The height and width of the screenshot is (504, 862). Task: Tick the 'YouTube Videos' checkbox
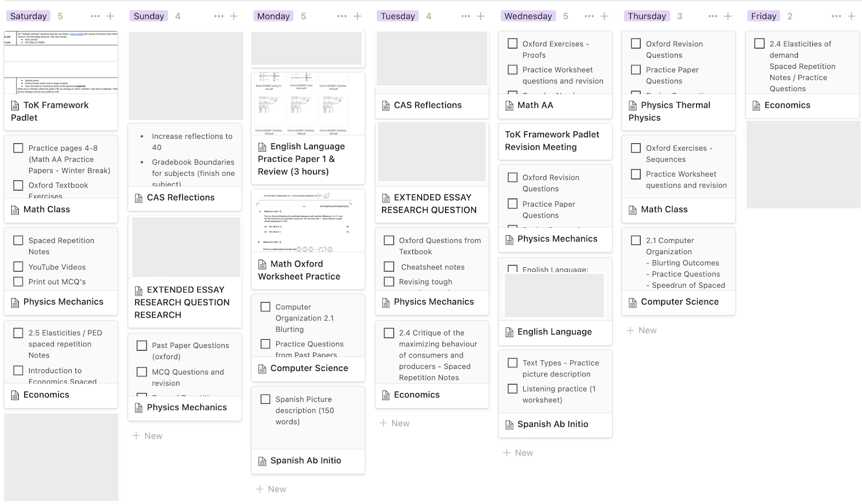pyautogui.click(x=18, y=267)
